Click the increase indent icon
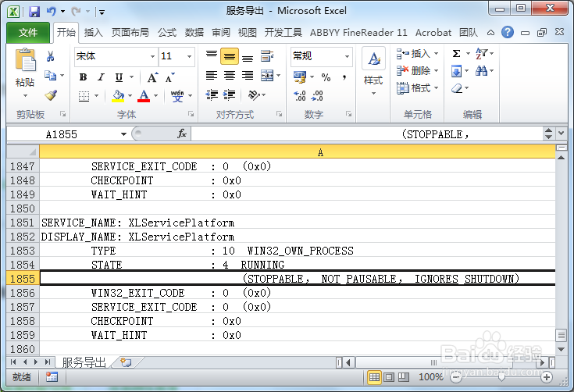The height and width of the screenshot is (392, 574). (x=230, y=95)
